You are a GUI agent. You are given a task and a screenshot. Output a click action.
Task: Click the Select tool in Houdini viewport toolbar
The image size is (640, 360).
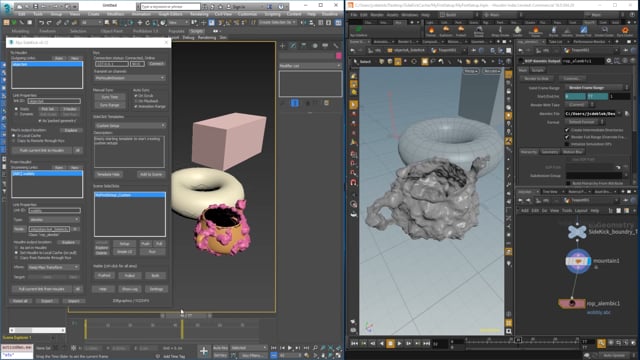coord(362,61)
